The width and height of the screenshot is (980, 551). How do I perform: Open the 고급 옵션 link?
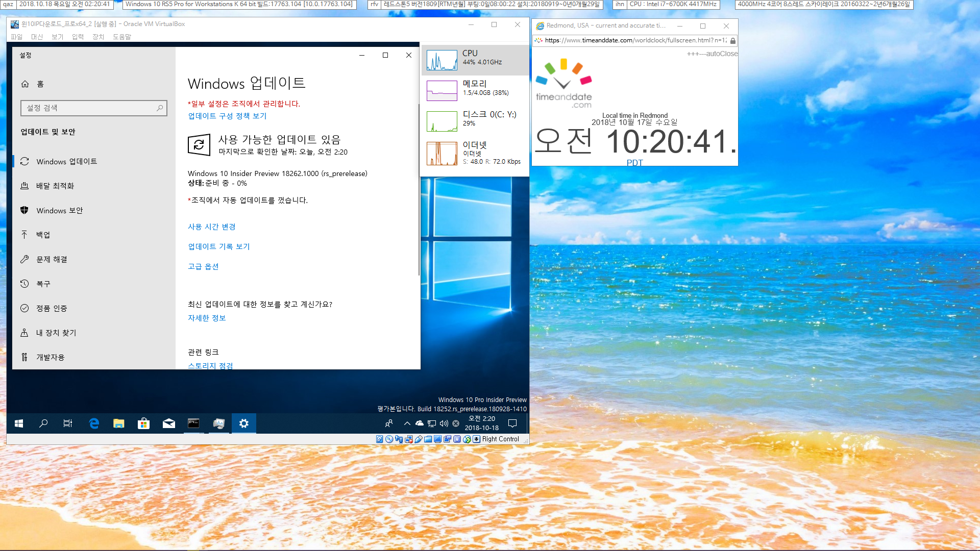click(203, 267)
